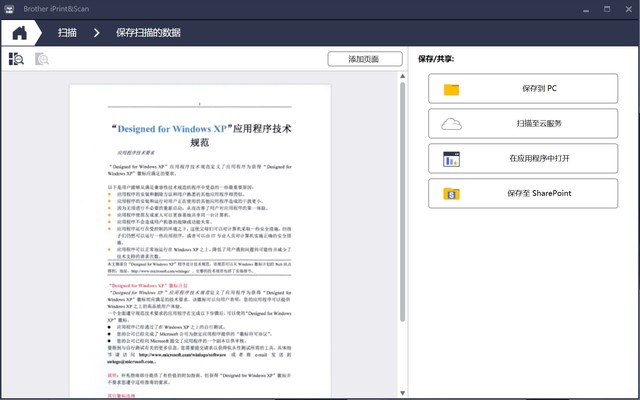Maximize the Brother iPrint&Scan window
This screenshot has width=640, height=400.
[x=607, y=9]
